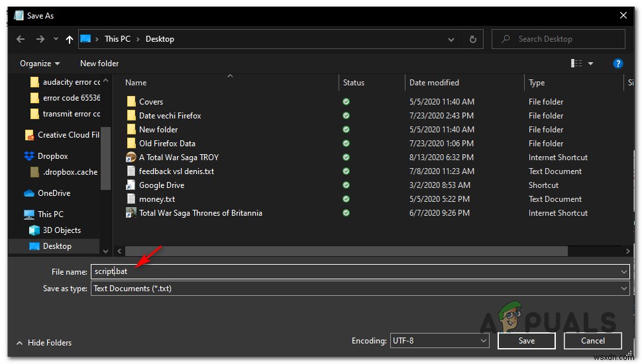Image resolution: width=642 pixels, height=364 pixels.
Task: Click sync status icon for money.txt row
Action: coord(346,199)
